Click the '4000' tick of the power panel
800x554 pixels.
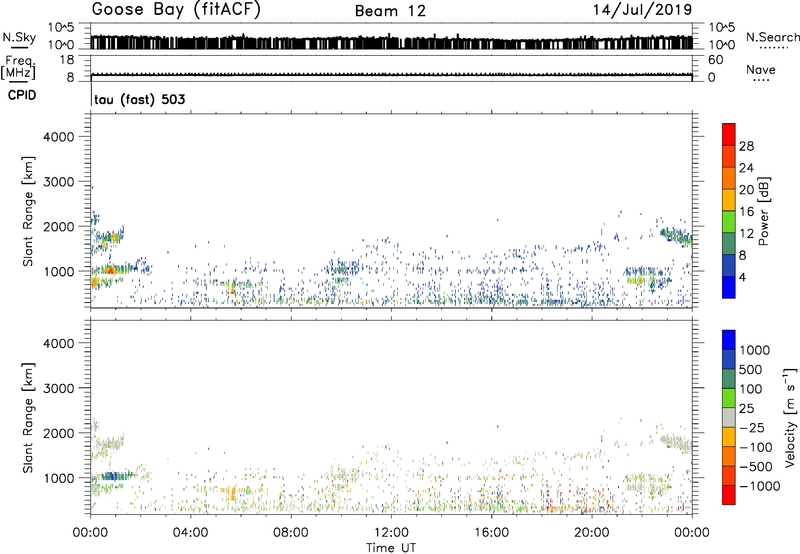pyautogui.click(x=59, y=137)
